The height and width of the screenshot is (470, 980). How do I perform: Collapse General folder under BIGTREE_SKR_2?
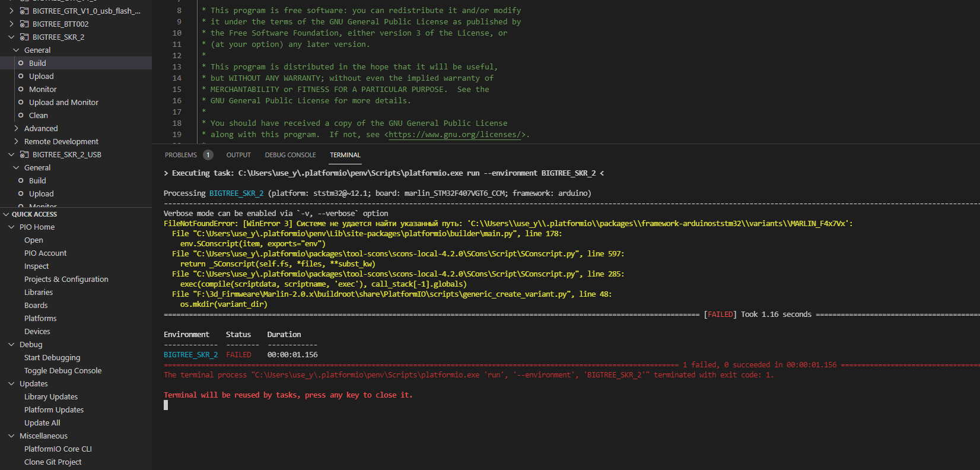pos(16,50)
